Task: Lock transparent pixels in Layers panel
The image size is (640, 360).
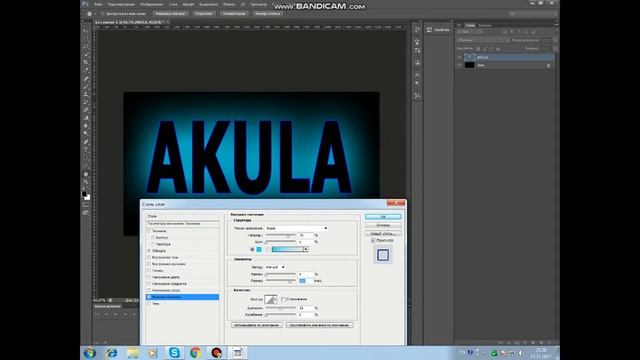Action: (x=478, y=49)
